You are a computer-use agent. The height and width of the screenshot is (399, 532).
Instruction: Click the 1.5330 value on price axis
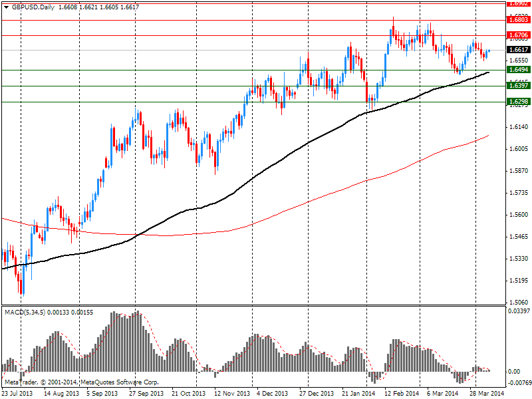(x=519, y=259)
